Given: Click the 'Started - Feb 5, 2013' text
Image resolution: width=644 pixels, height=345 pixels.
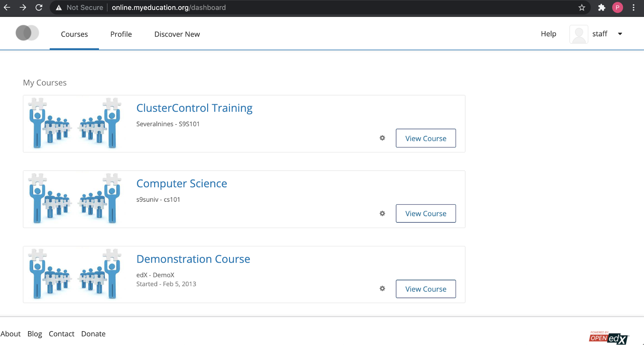Looking at the screenshot, I should click(x=166, y=284).
